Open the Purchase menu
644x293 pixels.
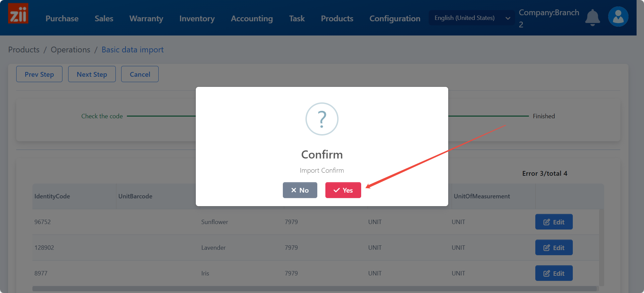[62, 19]
